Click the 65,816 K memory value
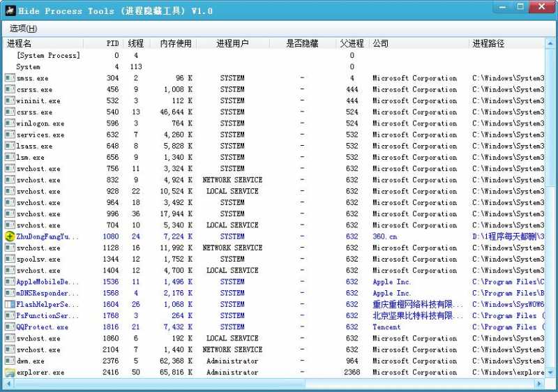The height and width of the screenshot is (392, 558). click(x=176, y=372)
